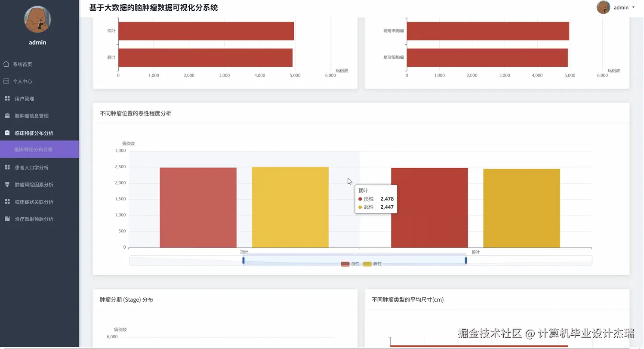Screen dimensions: 644x349
Task: Click the icon beside 肿瘤风险因素分析
Action: pyautogui.click(x=7, y=185)
